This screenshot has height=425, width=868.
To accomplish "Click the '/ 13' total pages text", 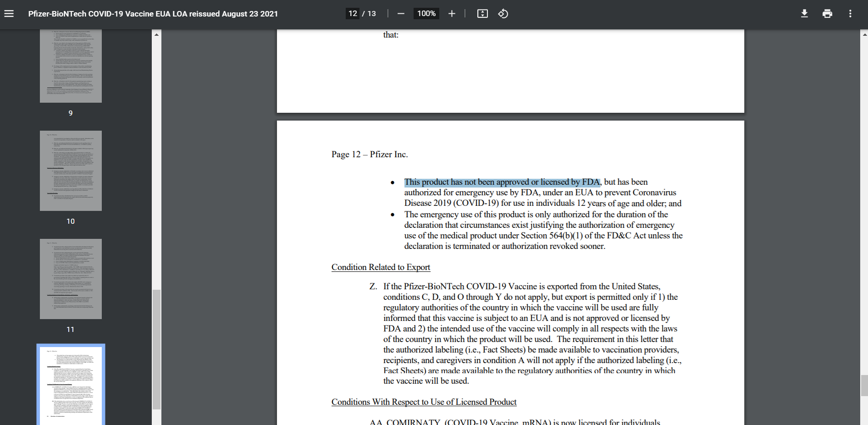I will [x=369, y=14].
